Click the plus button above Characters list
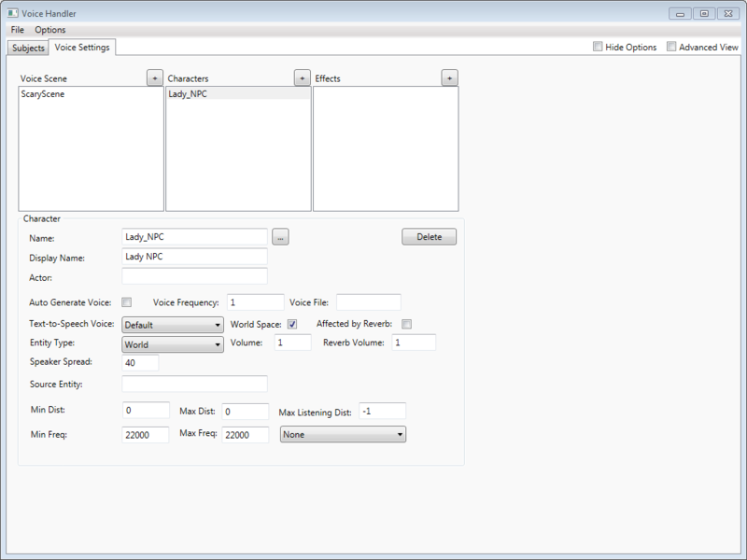747x560 pixels. coord(302,78)
